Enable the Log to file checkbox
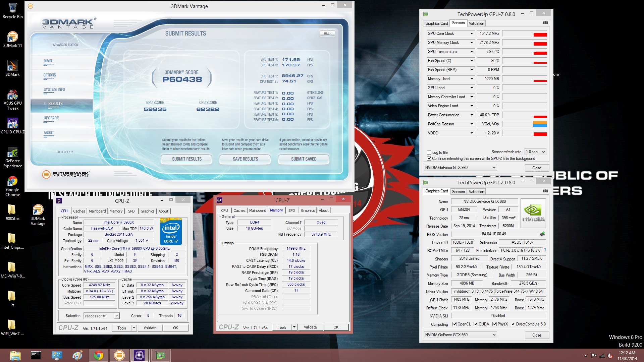 [429, 152]
